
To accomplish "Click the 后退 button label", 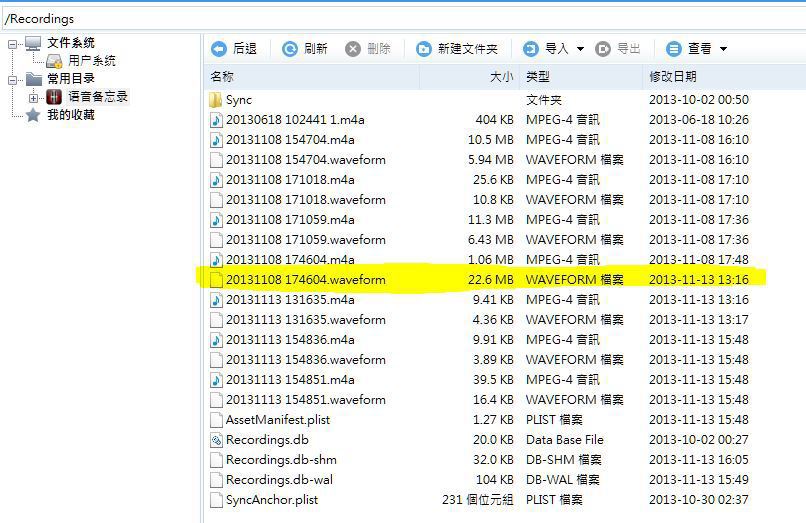I will click(x=245, y=49).
